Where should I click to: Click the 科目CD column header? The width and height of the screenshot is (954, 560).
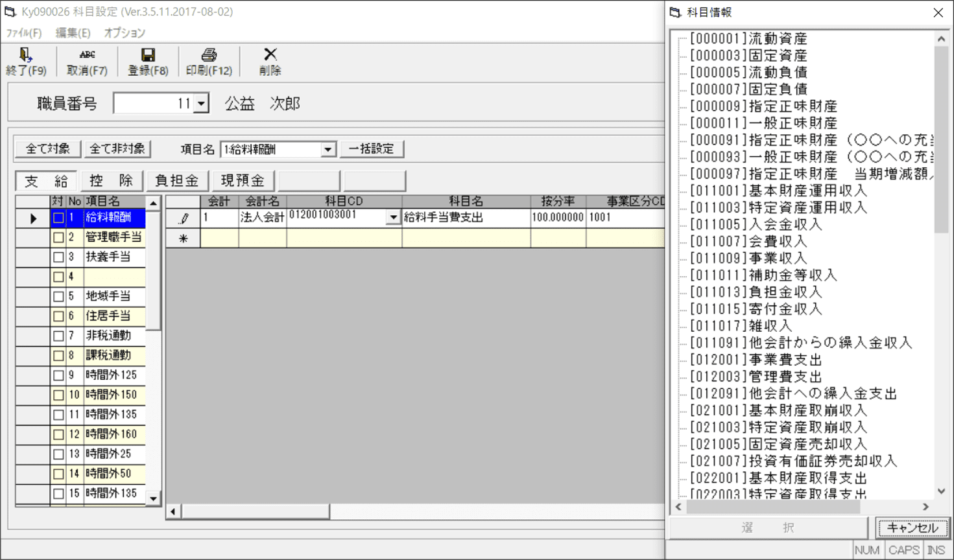click(x=344, y=202)
